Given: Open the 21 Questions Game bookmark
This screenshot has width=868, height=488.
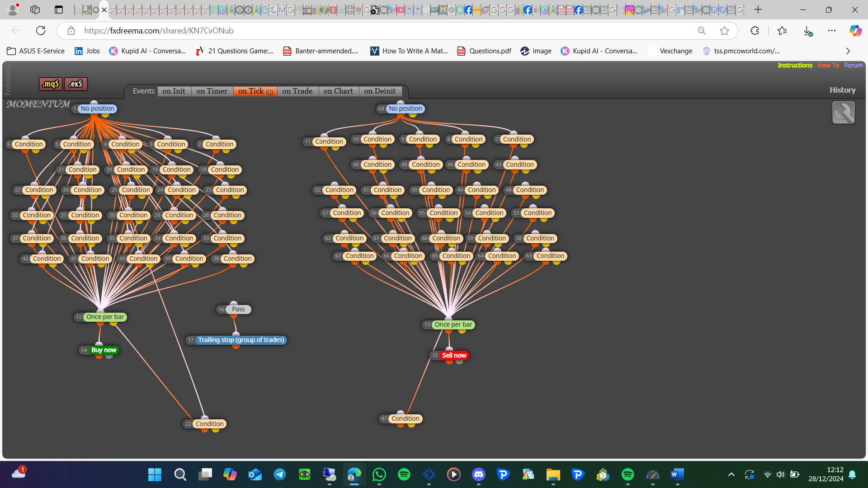Looking at the screenshot, I should click(235, 51).
